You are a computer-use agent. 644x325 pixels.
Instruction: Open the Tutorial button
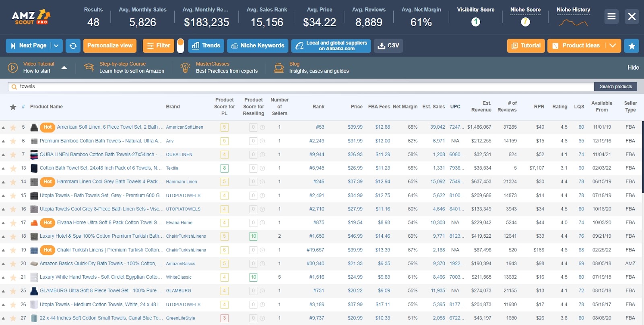[526, 46]
